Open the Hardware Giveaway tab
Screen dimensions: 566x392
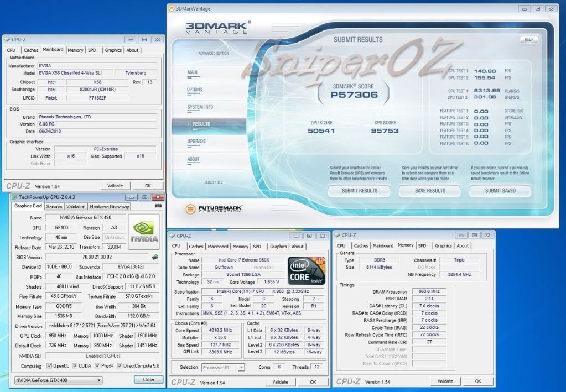click(110, 206)
